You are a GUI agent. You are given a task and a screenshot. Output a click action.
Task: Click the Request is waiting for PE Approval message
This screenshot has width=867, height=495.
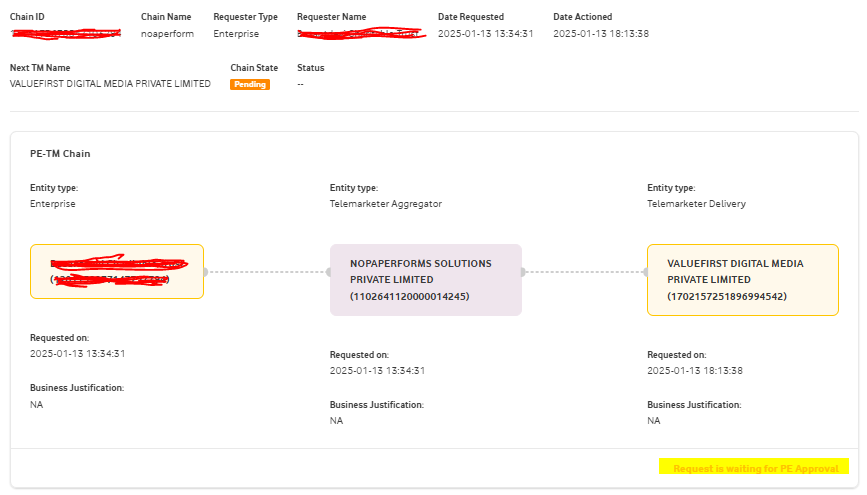pyautogui.click(x=754, y=468)
